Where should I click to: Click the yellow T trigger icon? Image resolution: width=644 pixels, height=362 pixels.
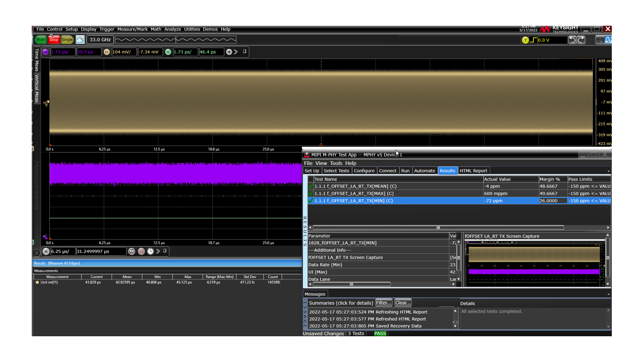coord(525,40)
